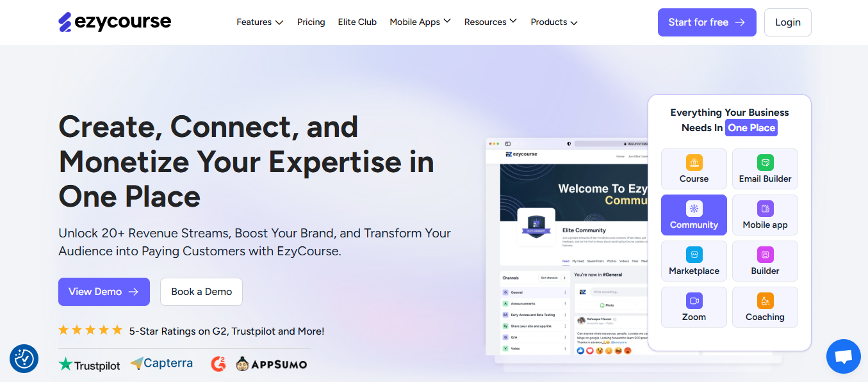Select the Zoom camera card icon

click(x=694, y=301)
